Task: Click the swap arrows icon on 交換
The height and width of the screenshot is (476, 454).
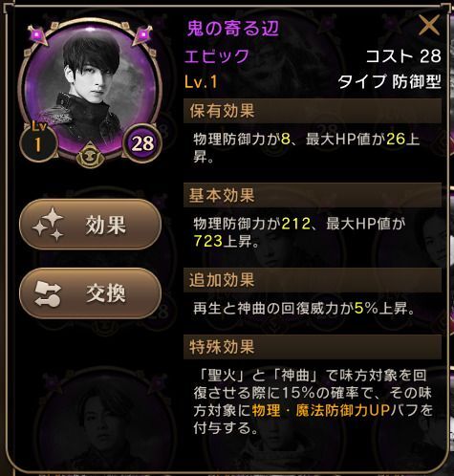Action: pyautogui.click(x=48, y=293)
